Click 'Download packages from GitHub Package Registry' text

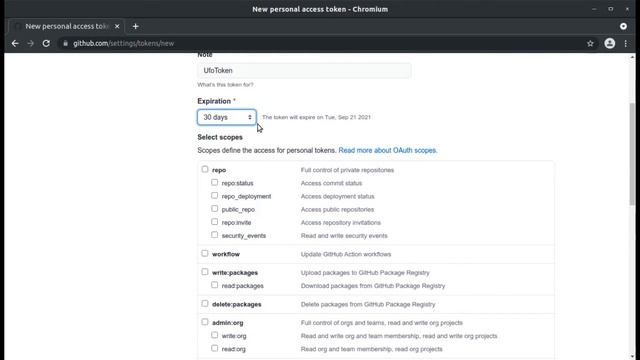[x=373, y=286]
